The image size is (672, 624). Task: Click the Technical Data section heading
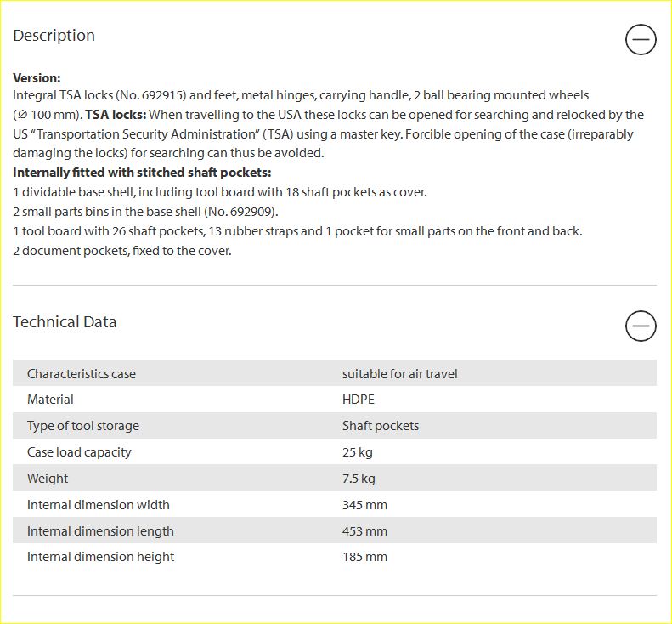(x=65, y=321)
